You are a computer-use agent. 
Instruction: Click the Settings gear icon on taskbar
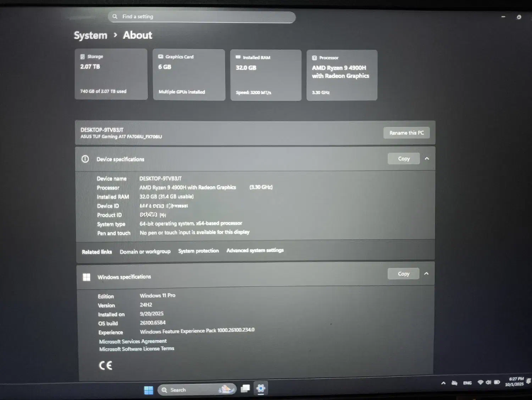(261, 389)
